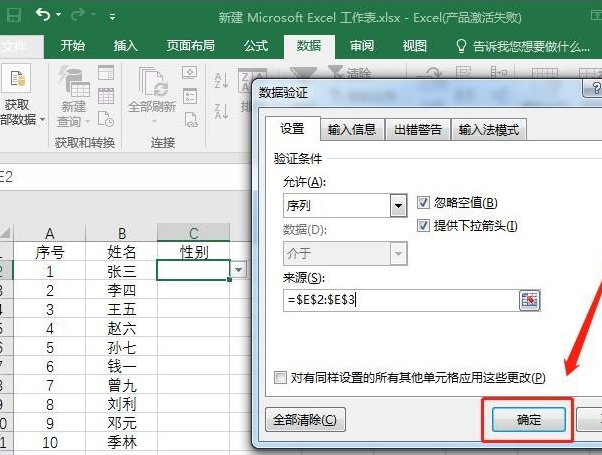
Task: Click the cell containing 赵六
Action: pyautogui.click(x=121, y=328)
